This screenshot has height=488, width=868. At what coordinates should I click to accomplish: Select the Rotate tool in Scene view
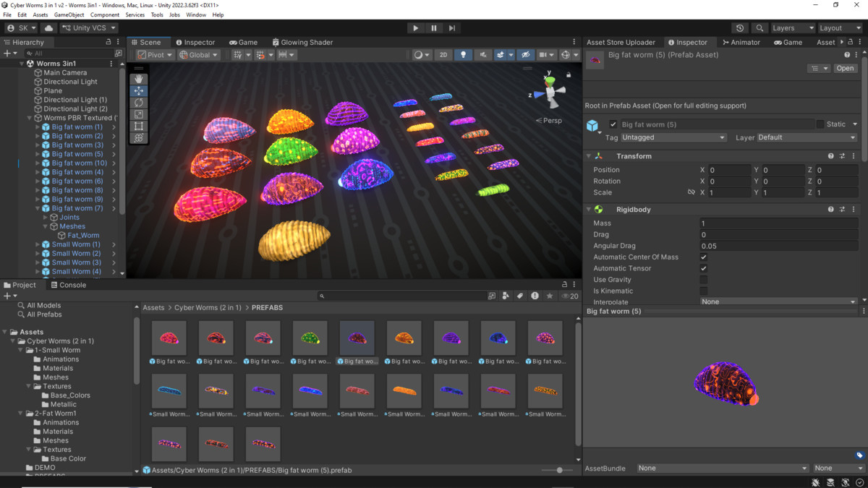[x=138, y=103]
